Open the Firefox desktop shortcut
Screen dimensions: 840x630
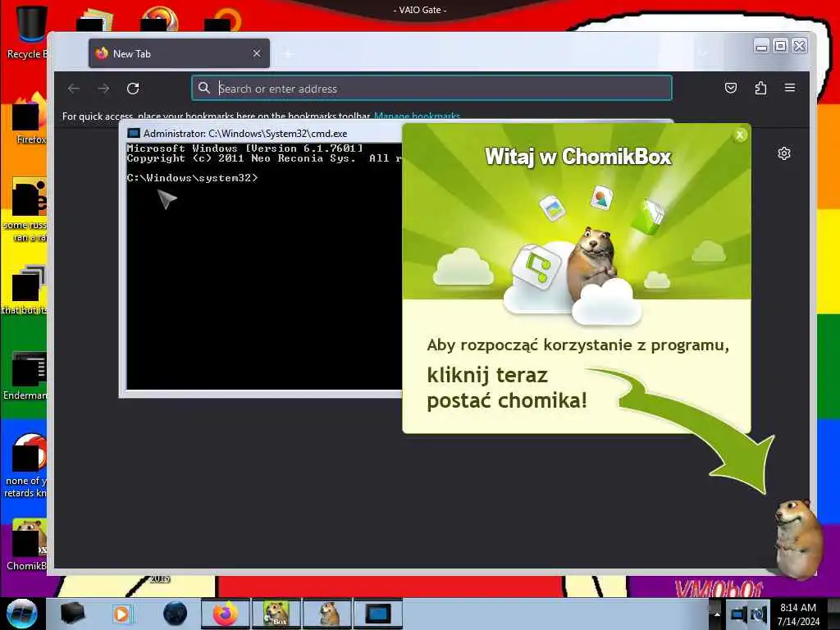point(30,119)
